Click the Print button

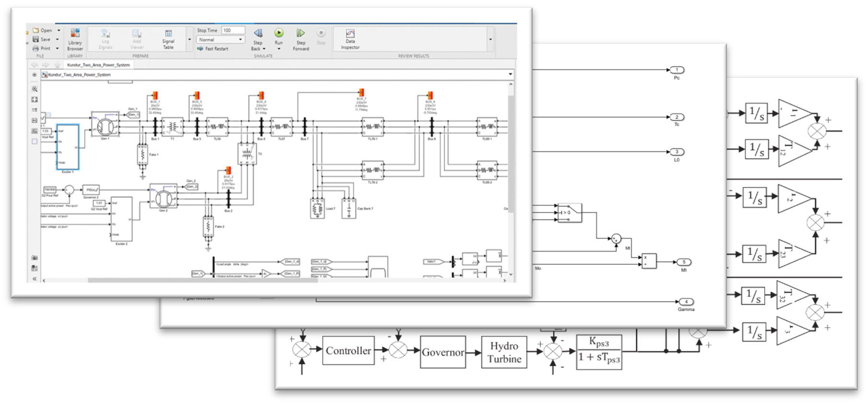pos(42,48)
